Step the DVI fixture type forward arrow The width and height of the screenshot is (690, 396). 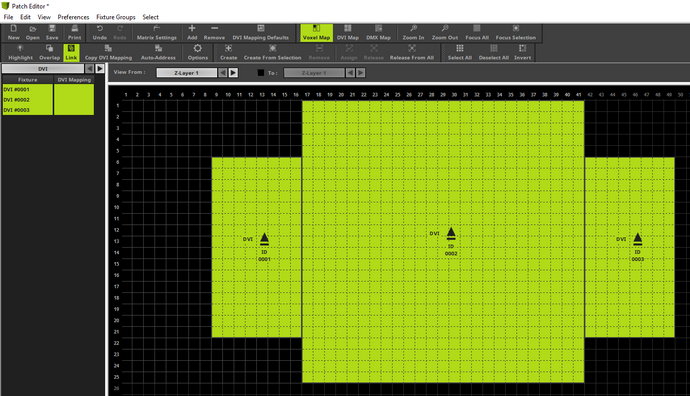[100, 69]
